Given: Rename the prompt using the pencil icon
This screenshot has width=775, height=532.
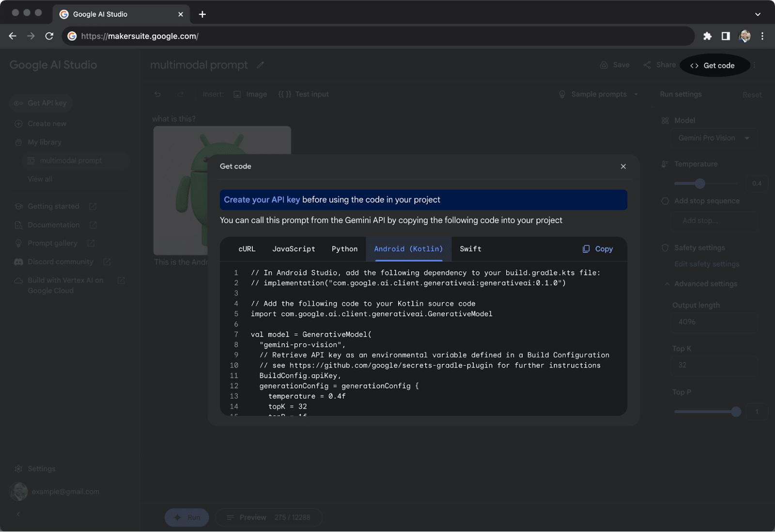Looking at the screenshot, I should point(260,64).
